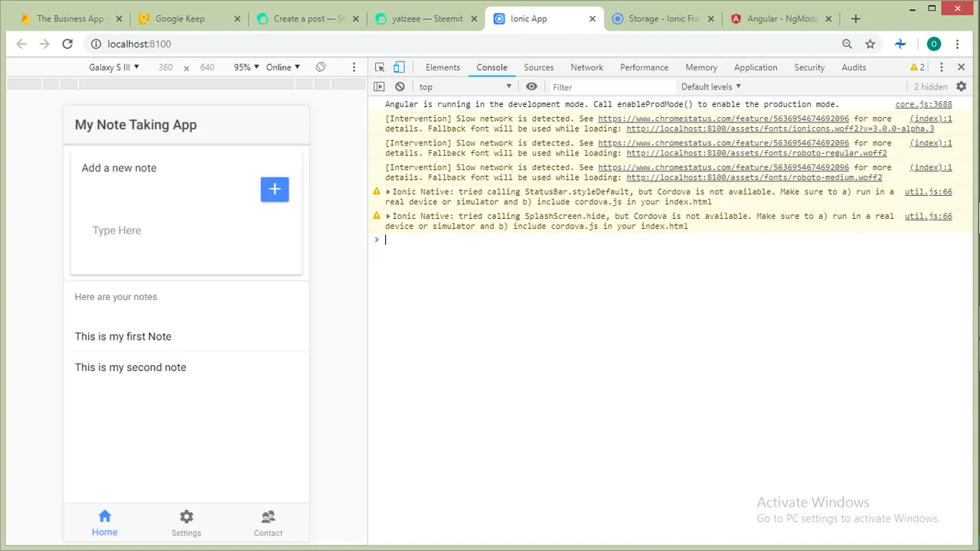Click the warnings count indicator
This screenshot has width=980, height=551.
coord(917,67)
